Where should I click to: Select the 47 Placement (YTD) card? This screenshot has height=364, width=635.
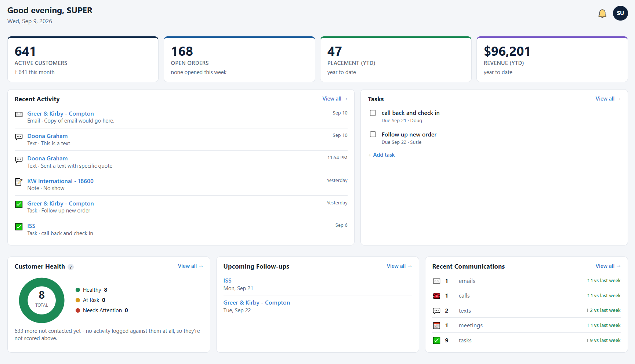click(396, 59)
